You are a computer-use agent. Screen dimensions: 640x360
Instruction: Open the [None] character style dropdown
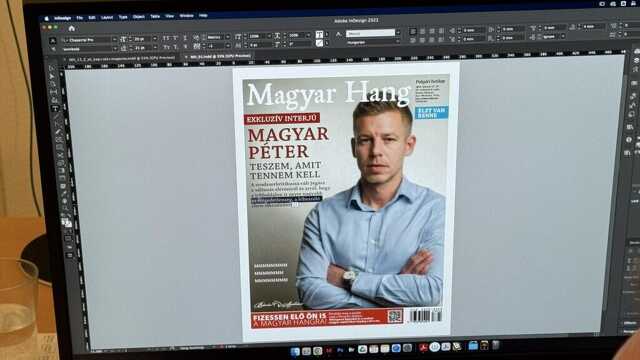(x=398, y=33)
